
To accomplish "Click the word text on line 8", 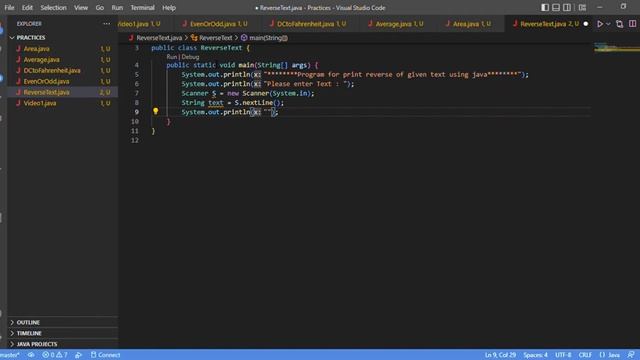I will (x=216, y=103).
